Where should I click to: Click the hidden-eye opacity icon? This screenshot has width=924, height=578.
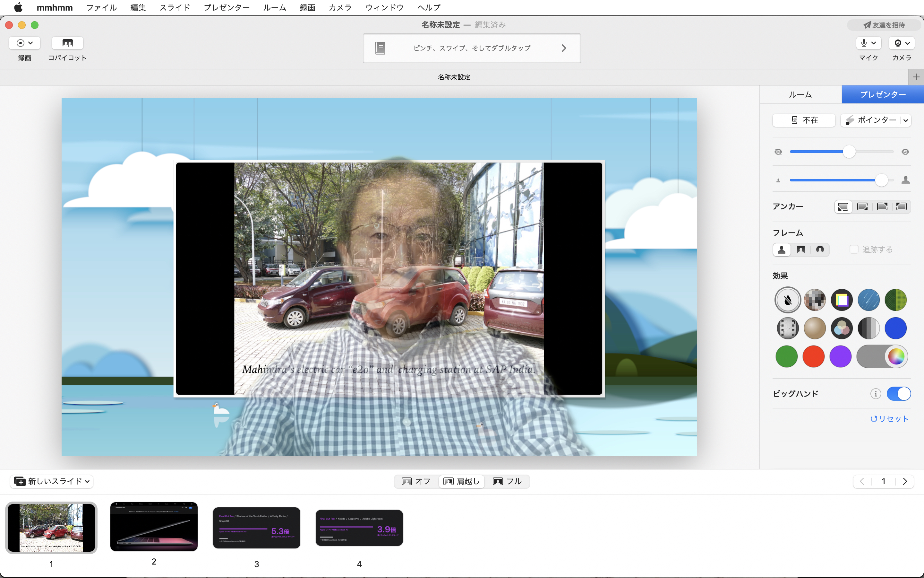click(778, 152)
